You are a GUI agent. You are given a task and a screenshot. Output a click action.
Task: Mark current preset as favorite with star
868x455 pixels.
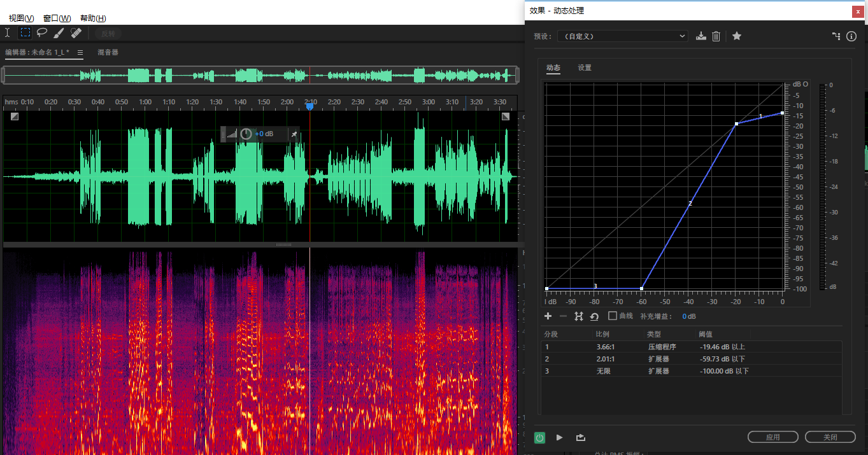click(737, 36)
